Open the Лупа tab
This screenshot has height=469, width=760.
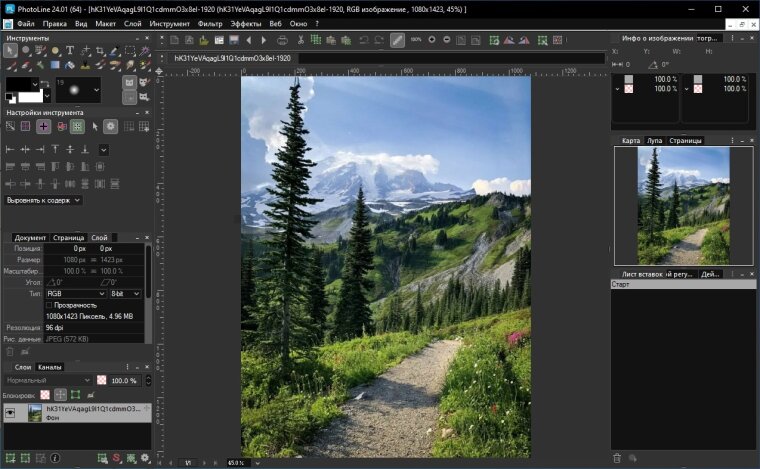[654, 141]
